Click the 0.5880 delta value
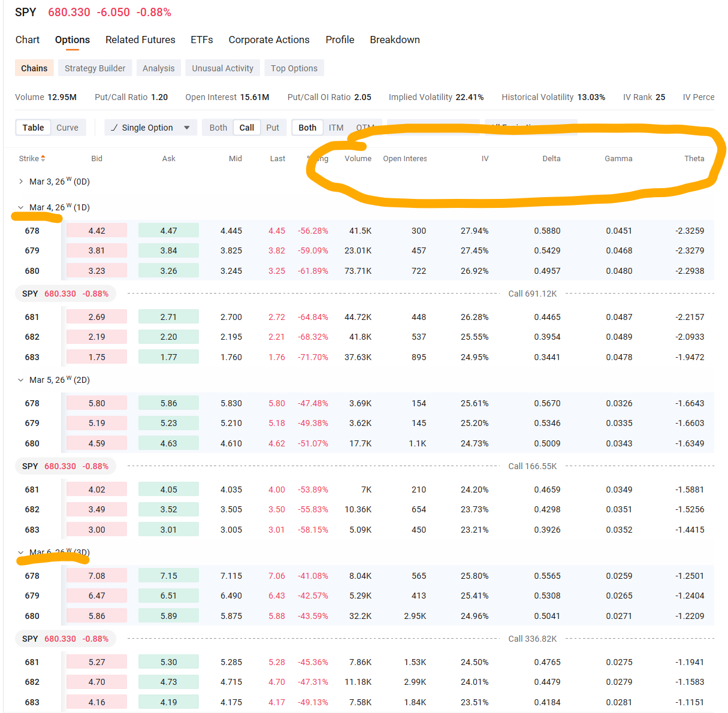This screenshot has width=728, height=713. [x=547, y=231]
